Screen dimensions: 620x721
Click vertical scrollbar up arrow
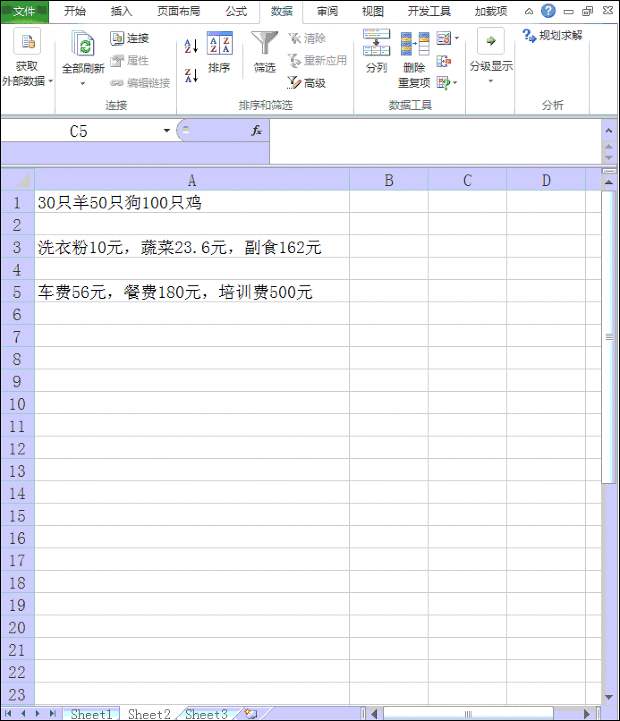click(x=609, y=183)
